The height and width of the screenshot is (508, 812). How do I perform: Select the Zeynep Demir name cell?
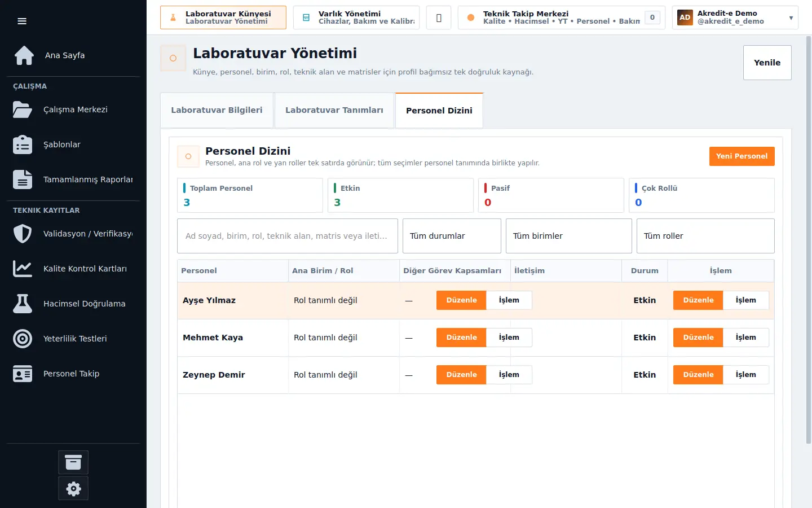[233, 375]
